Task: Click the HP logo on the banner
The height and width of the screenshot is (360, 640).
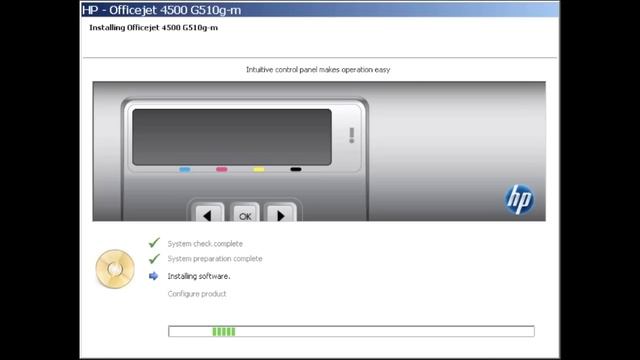Action: [519, 199]
